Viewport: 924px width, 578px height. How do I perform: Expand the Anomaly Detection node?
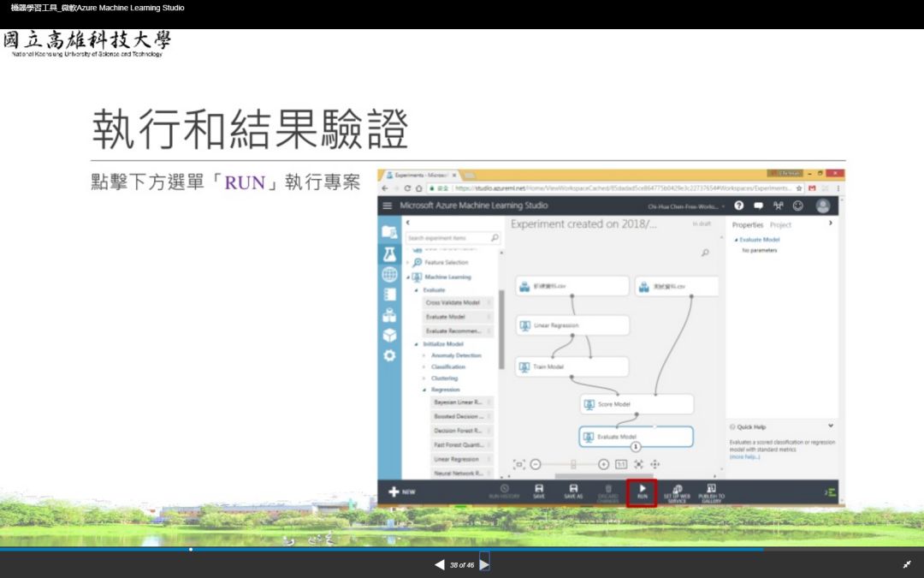[423, 355]
